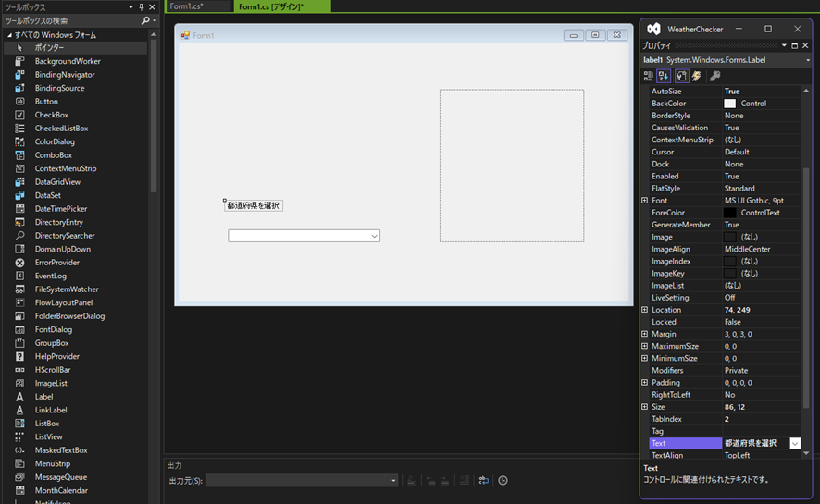
Task: Pick the LinkLabel toolbox icon
Action: click(19, 410)
